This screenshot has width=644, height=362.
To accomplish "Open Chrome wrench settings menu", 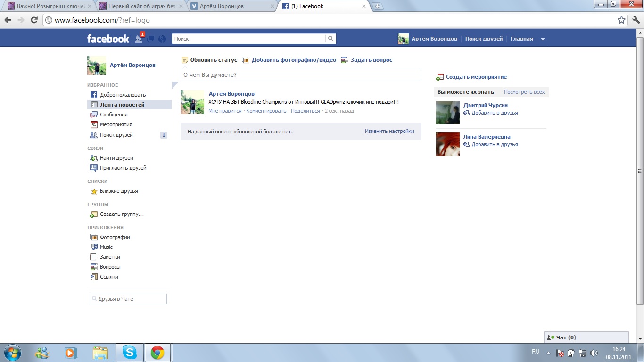I will pyautogui.click(x=636, y=20).
